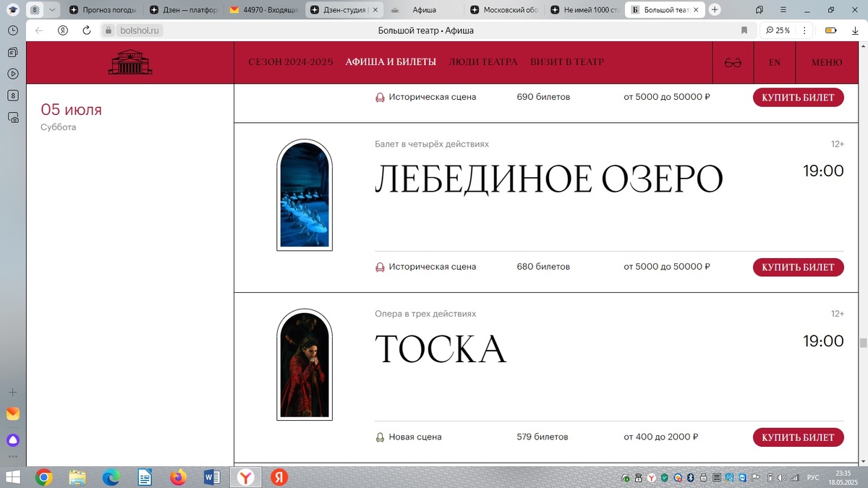Open the Yandex Mail sidebar icon
Viewport: 868px width, 488px height.
click(x=13, y=414)
